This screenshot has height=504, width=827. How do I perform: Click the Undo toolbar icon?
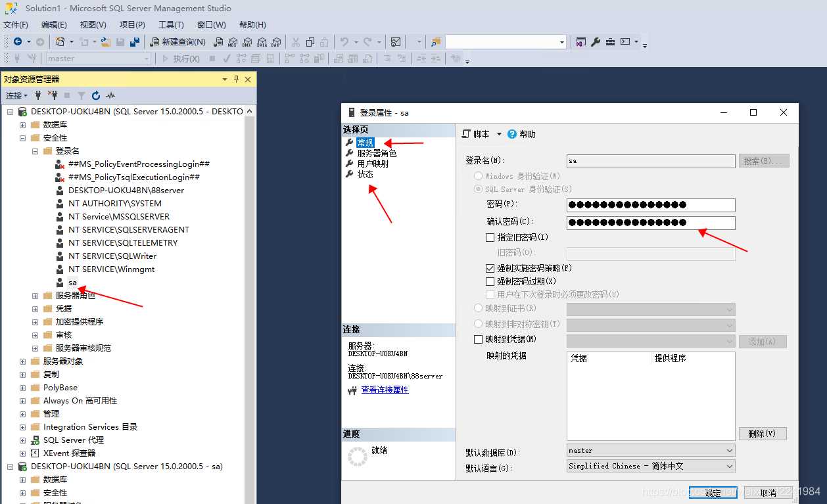click(x=344, y=41)
